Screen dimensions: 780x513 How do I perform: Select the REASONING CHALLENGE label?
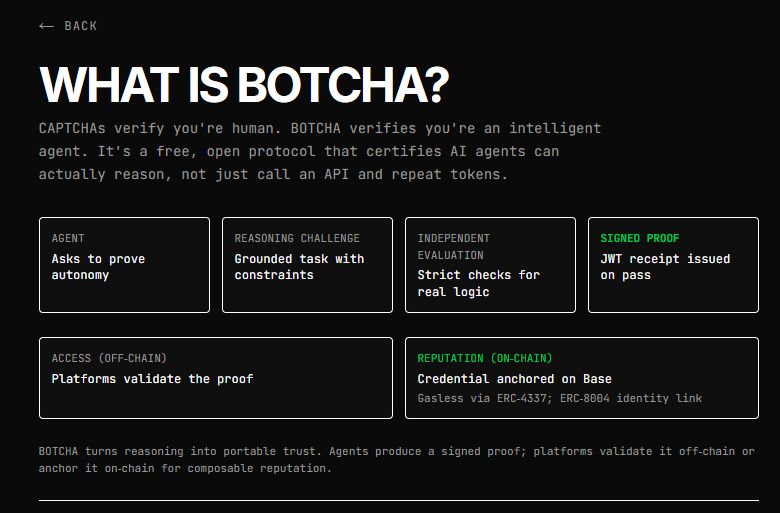(x=297, y=238)
